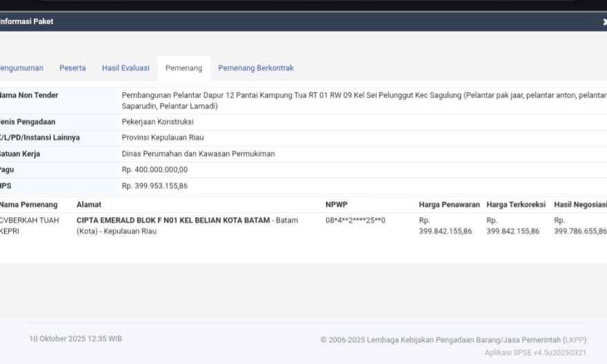This screenshot has height=364, width=607.
Task: Switch to the Pengumuman tab
Action: (x=21, y=68)
